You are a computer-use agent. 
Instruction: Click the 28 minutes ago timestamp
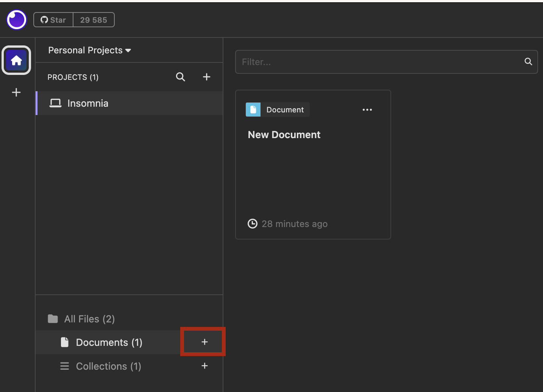[x=295, y=224]
